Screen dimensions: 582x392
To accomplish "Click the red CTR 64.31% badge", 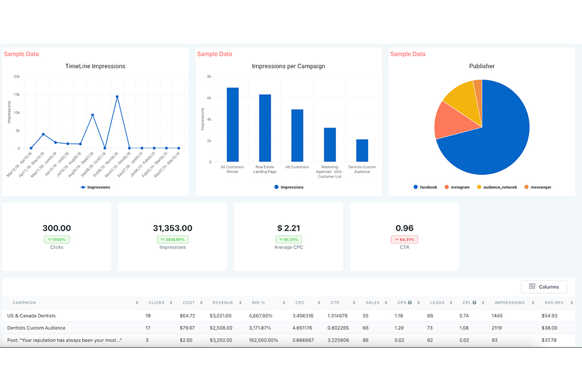I will coord(404,239).
